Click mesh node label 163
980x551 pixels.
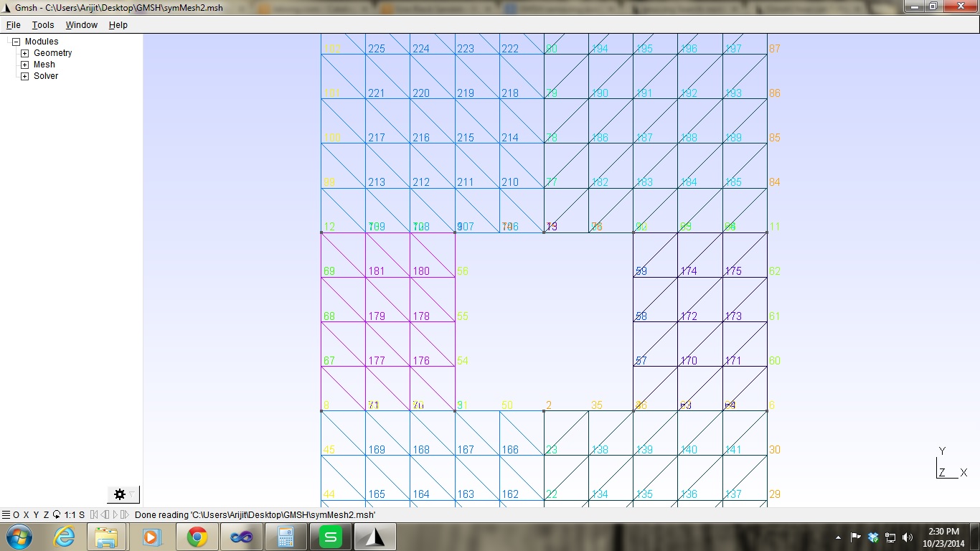click(x=466, y=494)
